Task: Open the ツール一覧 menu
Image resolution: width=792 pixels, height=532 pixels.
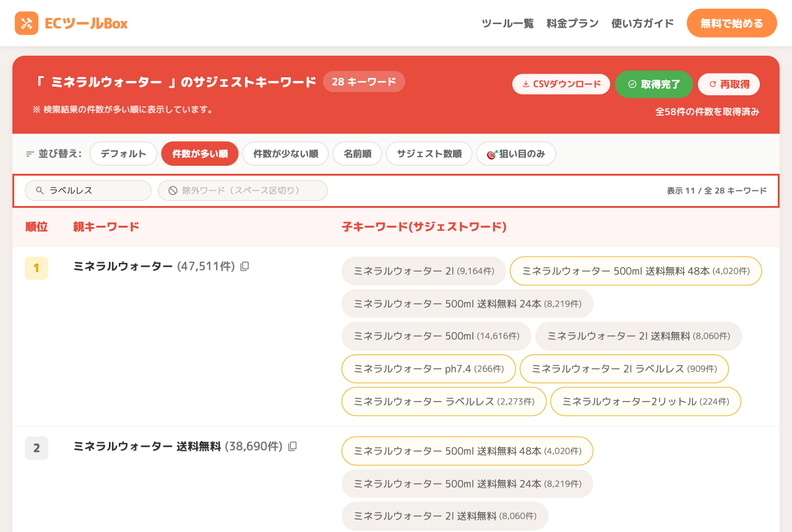Action: coord(507,24)
